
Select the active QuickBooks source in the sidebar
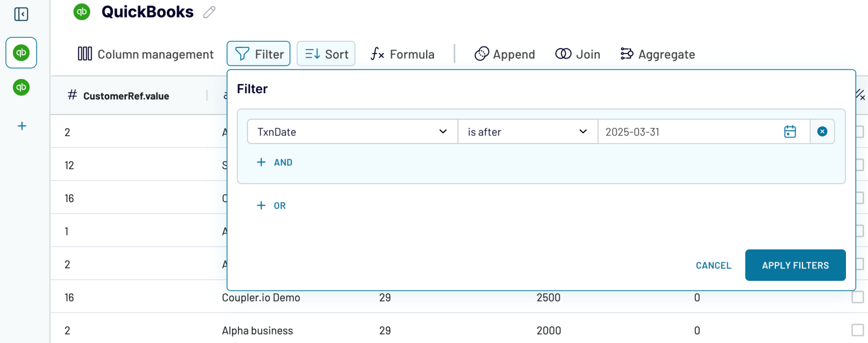point(21,53)
